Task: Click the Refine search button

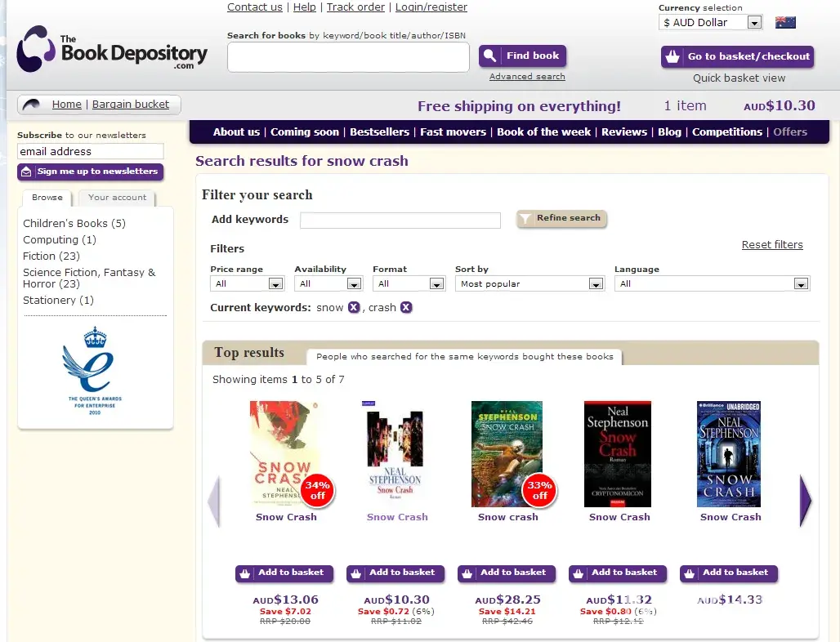Action: (x=561, y=218)
